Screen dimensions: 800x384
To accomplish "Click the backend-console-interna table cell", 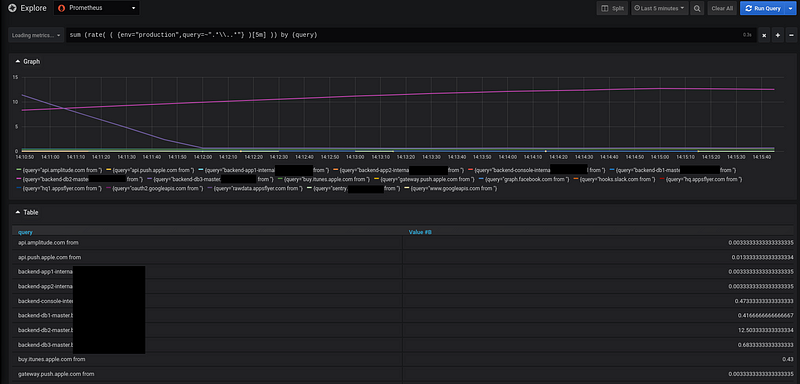I will pos(207,301).
